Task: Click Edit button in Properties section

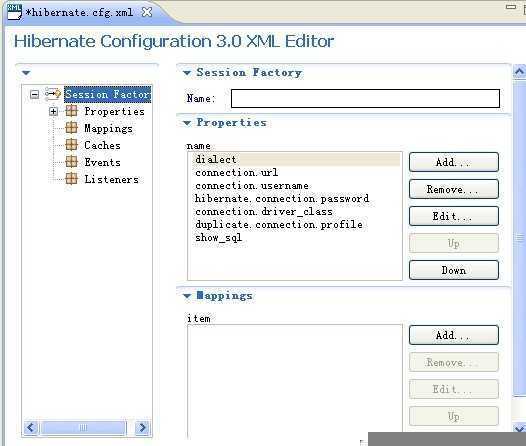Action: (454, 216)
